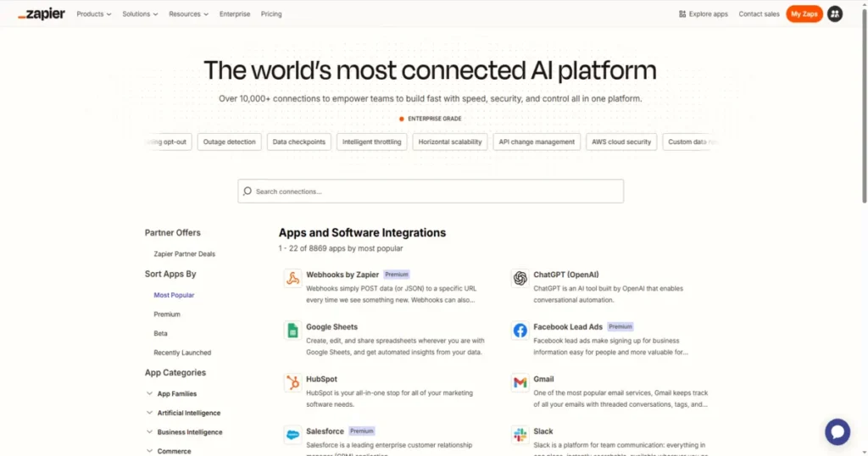868x456 pixels.
Task: Click the Premium badge beside Facebook Lead Ads
Action: pos(620,327)
